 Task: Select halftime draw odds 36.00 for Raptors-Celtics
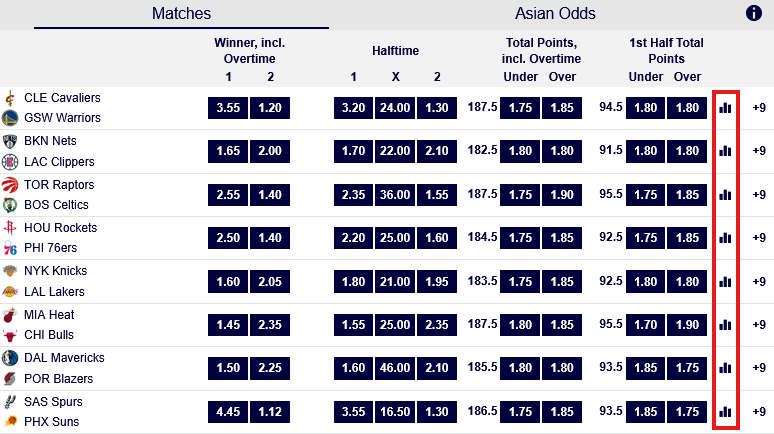pyautogui.click(x=395, y=194)
